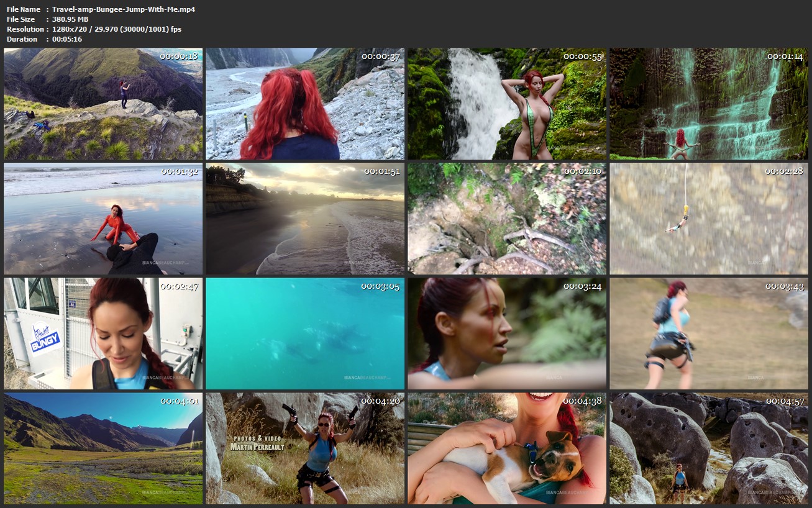The width and height of the screenshot is (812, 508).
Task: Click the duration value 00:05:16
Action: pyautogui.click(x=67, y=39)
